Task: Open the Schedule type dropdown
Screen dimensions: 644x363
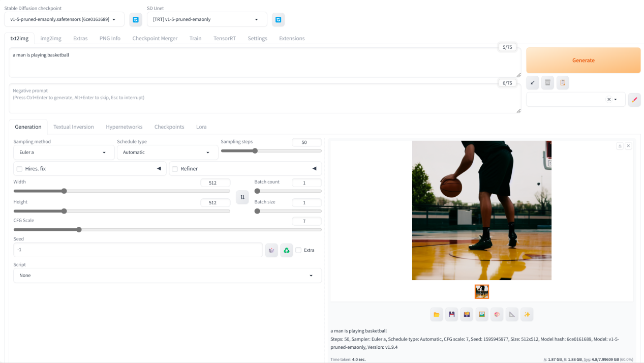Action: (168, 153)
